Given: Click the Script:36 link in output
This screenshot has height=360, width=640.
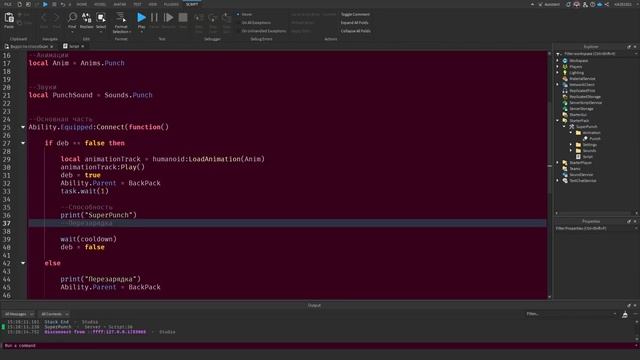Looking at the screenshot, I should (x=121, y=327).
